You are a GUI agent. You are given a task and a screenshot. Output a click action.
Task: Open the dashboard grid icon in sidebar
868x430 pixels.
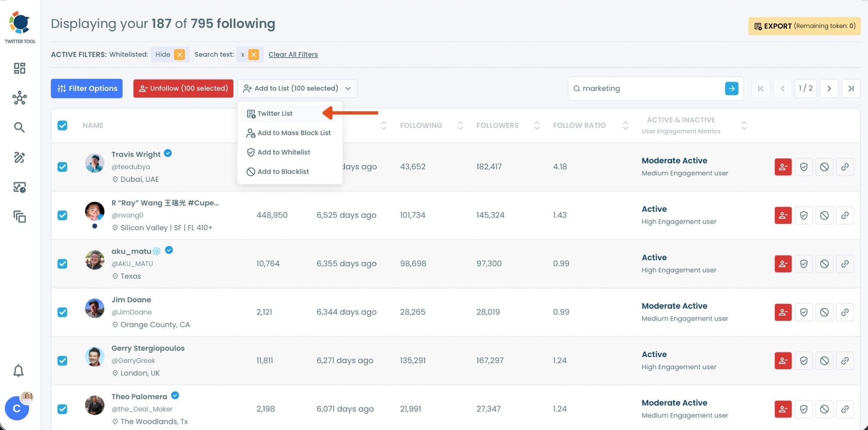click(x=20, y=68)
